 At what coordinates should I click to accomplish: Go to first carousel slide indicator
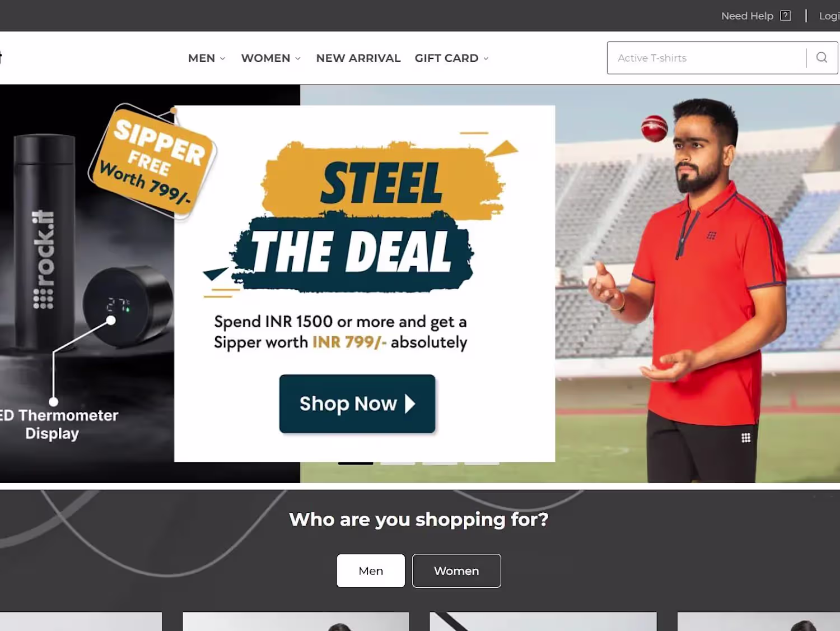point(356,463)
